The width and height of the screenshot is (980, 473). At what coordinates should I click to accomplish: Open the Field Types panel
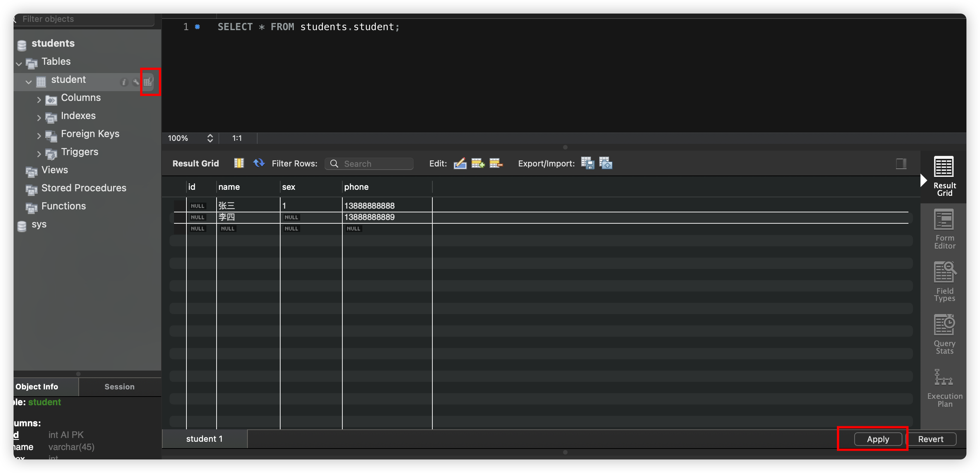click(x=944, y=282)
